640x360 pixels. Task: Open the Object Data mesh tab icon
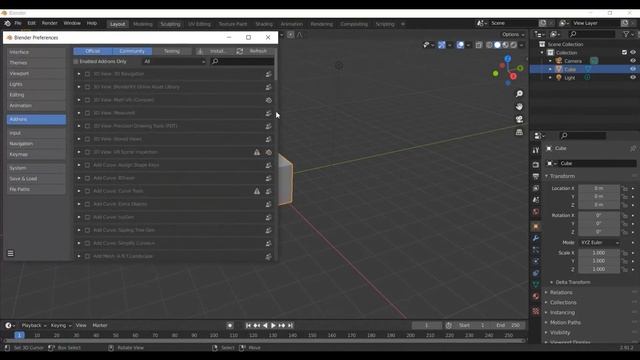pyautogui.click(x=536, y=284)
